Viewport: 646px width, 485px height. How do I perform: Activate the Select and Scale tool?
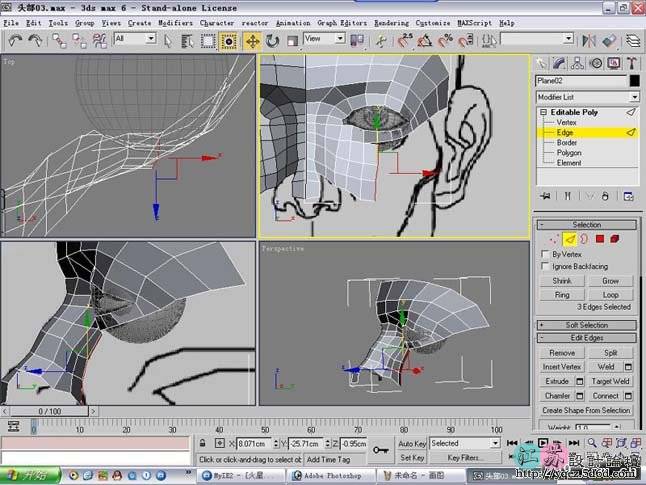292,41
